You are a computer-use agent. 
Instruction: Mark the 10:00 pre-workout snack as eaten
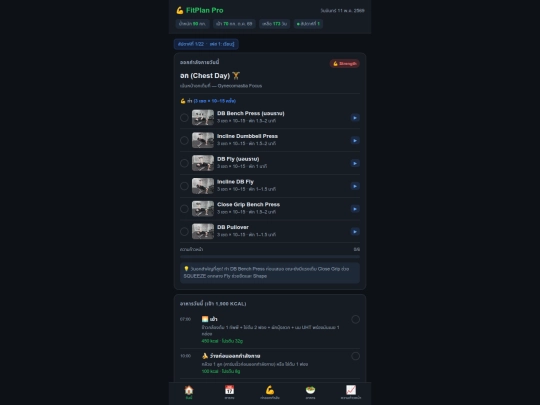(x=355, y=356)
